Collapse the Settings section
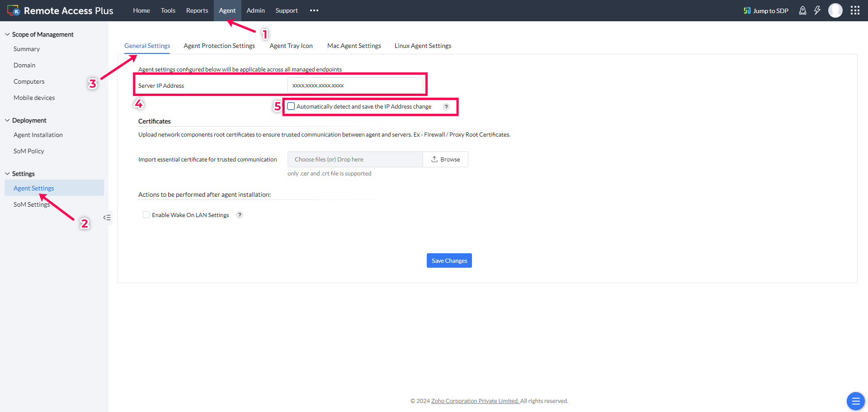Viewport: 868px width, 412px height. point(7,174)
